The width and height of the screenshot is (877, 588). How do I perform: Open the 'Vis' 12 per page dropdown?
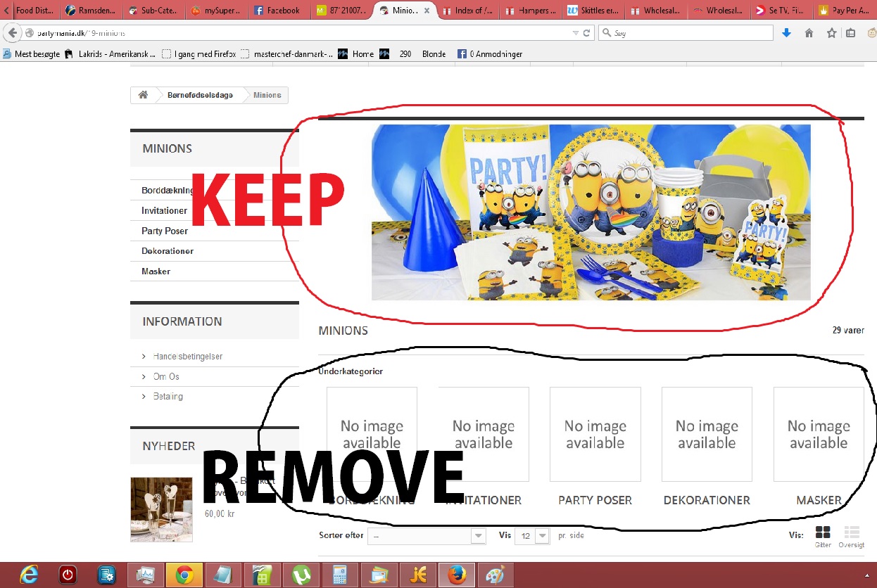coord(532,536)
